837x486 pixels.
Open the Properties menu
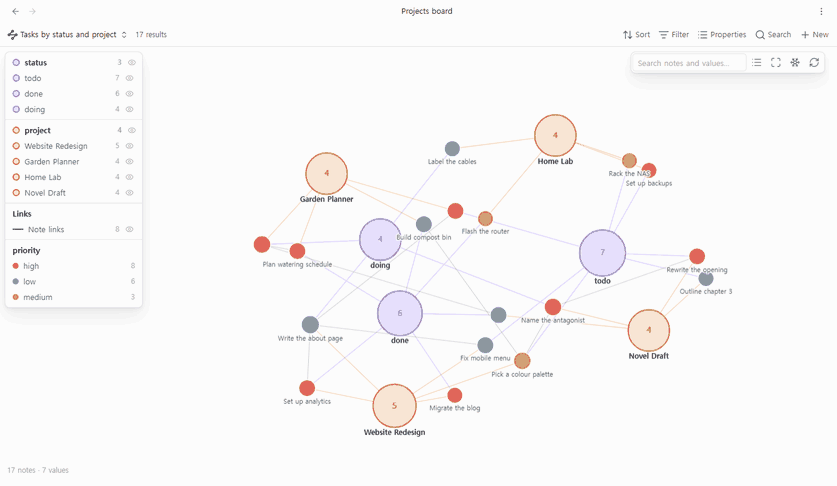coord(722,35)
